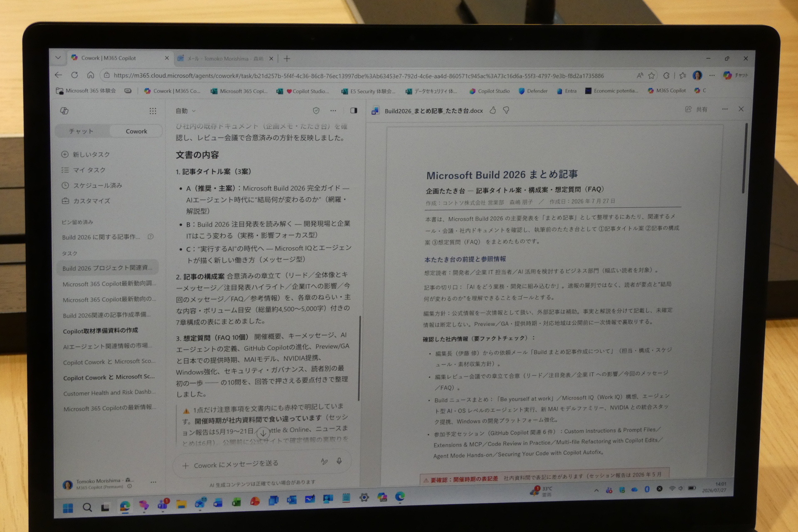The height and width of the screenshot is (532, 798).
Task: Open the Microsoft 365 体験会 bookmark folder
Action: click(86, 91)
